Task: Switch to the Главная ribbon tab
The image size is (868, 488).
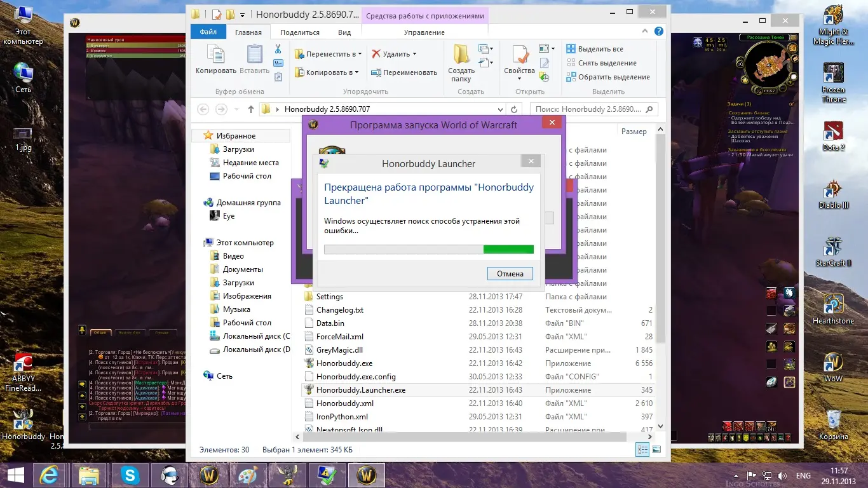Action: coord(248,32)
